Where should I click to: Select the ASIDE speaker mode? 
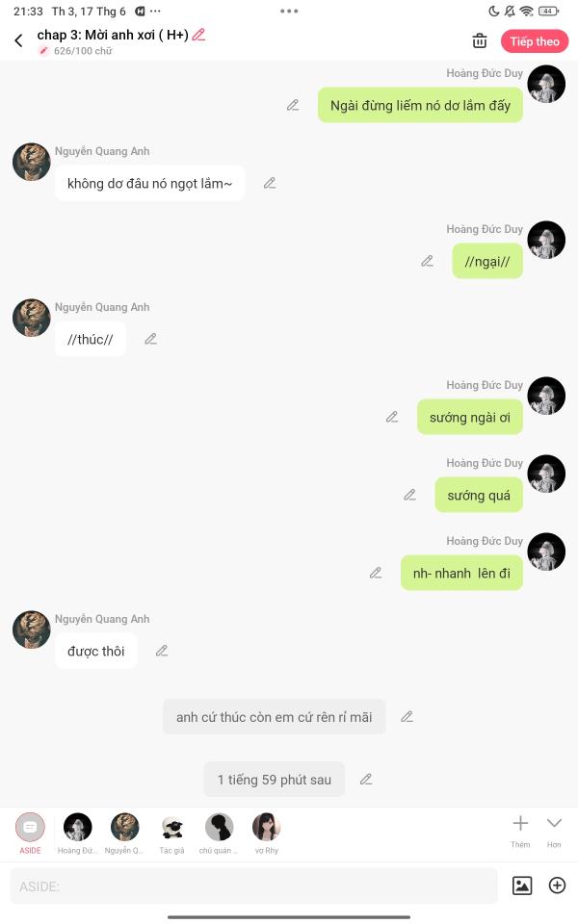[x=30, y=833]
